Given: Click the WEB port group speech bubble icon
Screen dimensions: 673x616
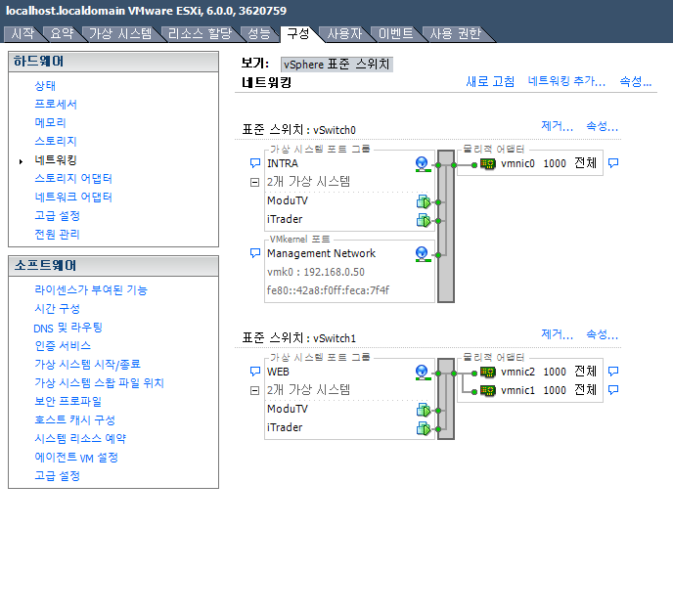Looking at the screenshot, I should pyautogui.click(x=255, y=372).
